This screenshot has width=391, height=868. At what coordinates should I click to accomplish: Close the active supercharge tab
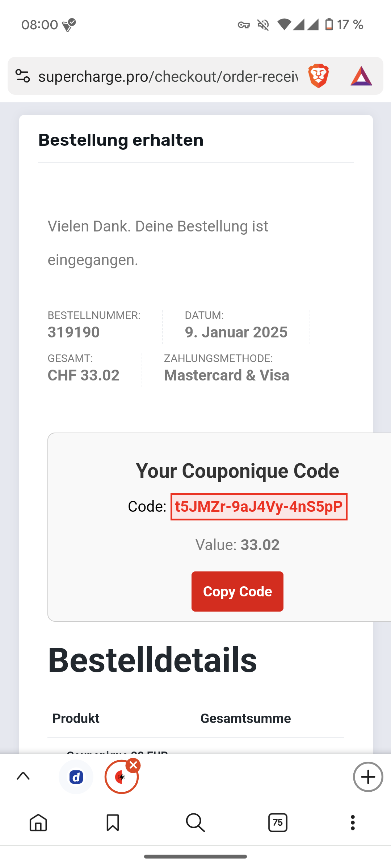pyautogui.click(x=133, y=765)
